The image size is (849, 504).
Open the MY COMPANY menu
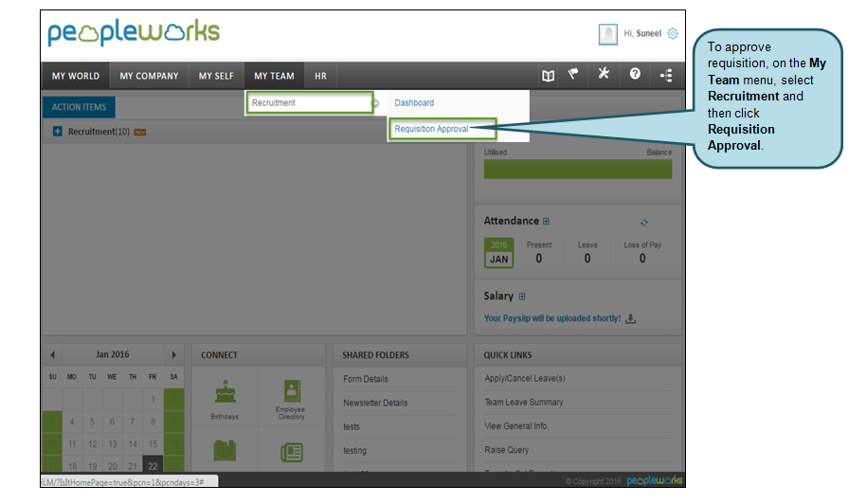tap(149, 76)
